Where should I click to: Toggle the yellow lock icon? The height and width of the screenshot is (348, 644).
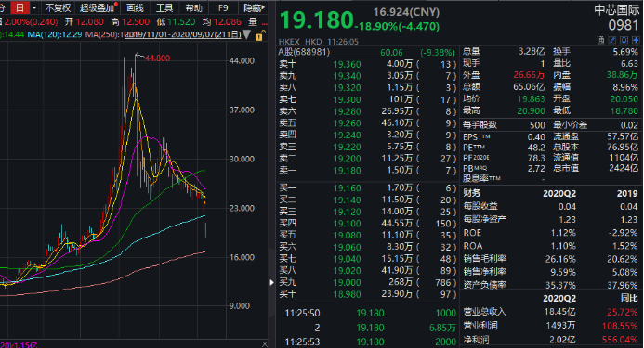259,35
